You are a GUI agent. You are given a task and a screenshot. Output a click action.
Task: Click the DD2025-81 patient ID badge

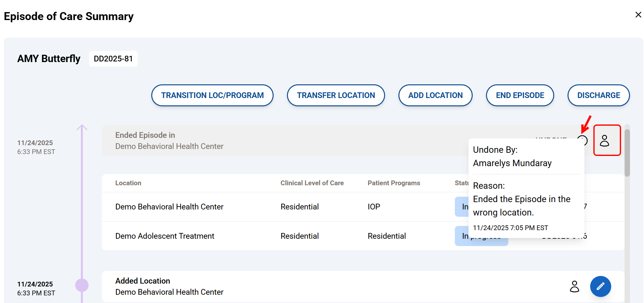pyautogui.click(x=113, y=59)
